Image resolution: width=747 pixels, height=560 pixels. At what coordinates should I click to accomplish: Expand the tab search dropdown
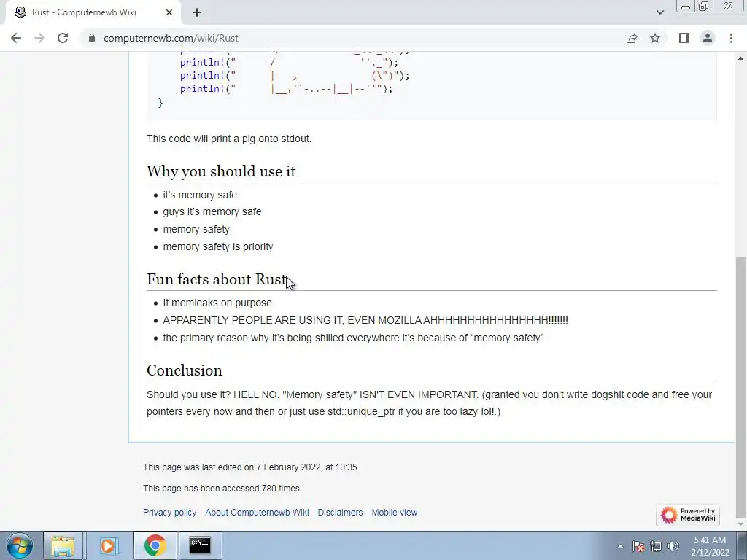coord(659,12)
